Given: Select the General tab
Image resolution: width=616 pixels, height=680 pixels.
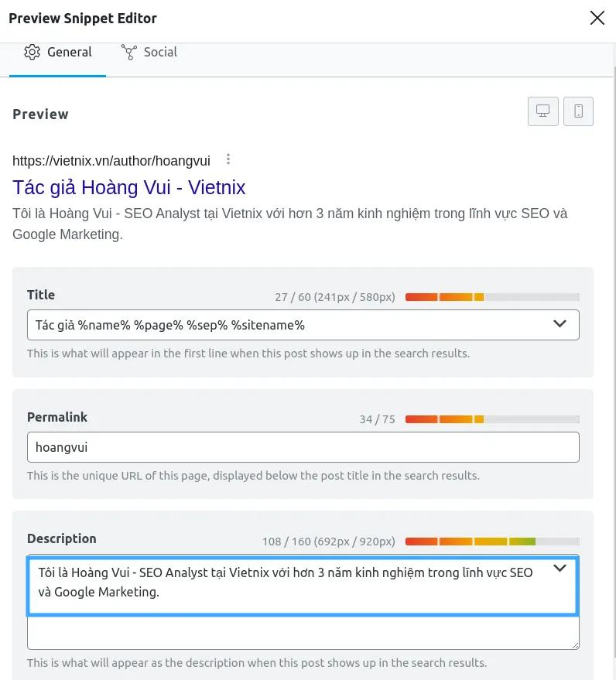Looking at the screenshot, I should (x=58, y=52).
